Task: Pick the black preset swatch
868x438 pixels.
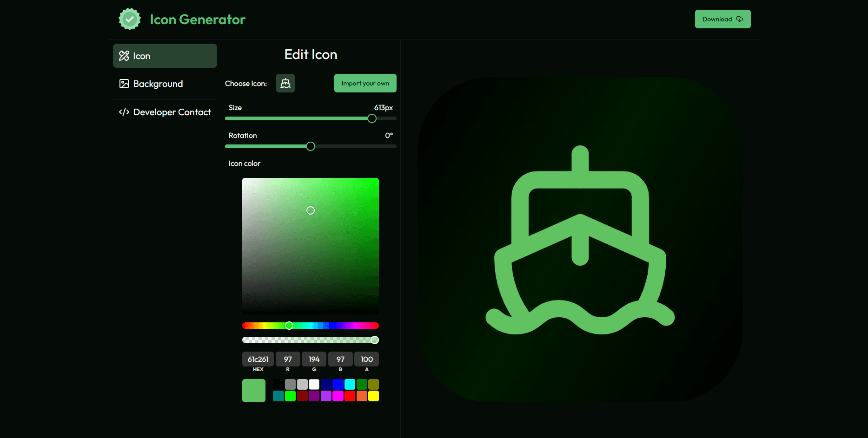Action: (278, 384)
